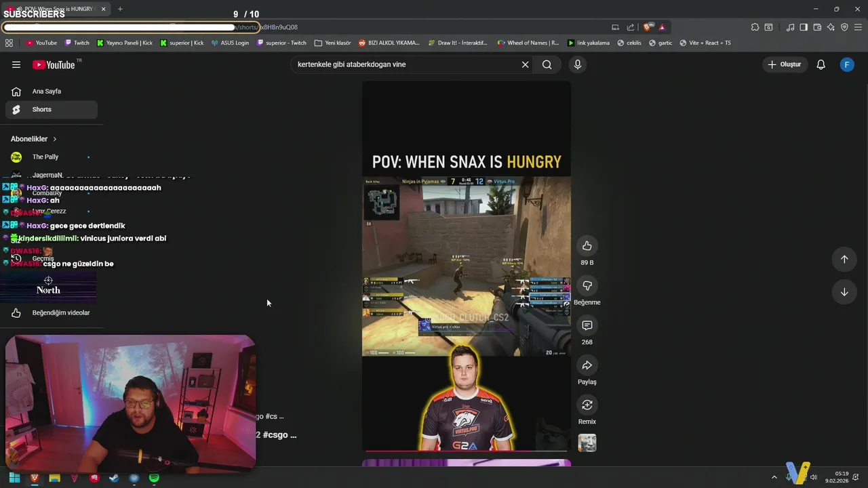Open the Short's sound thumbnail

[x=587, y=443]
